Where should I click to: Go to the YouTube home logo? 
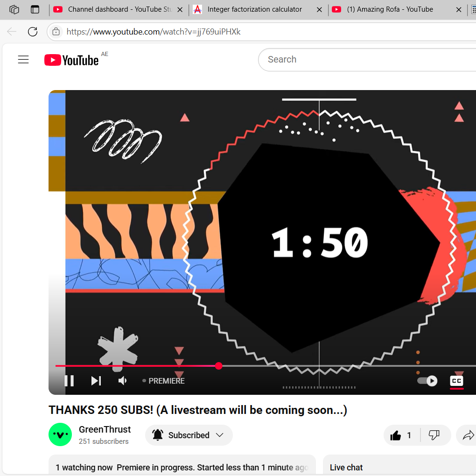click(x=72, y=60)
